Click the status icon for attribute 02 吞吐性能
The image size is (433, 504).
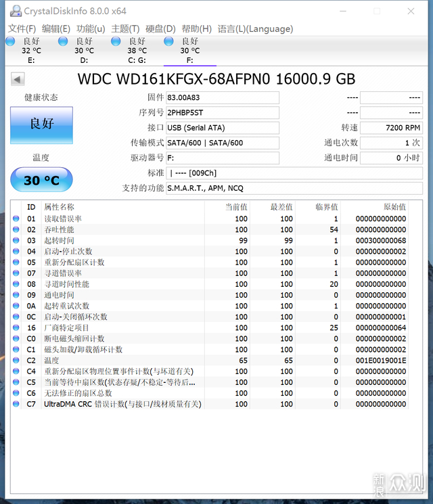coord(16,229)
